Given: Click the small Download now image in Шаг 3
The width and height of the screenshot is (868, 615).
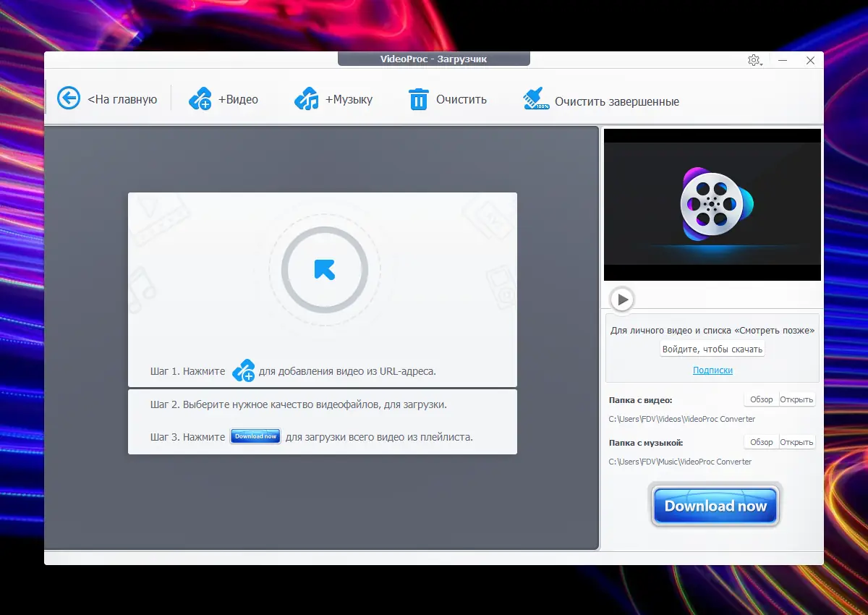Looking at the screenshot, I should point(255,436).
